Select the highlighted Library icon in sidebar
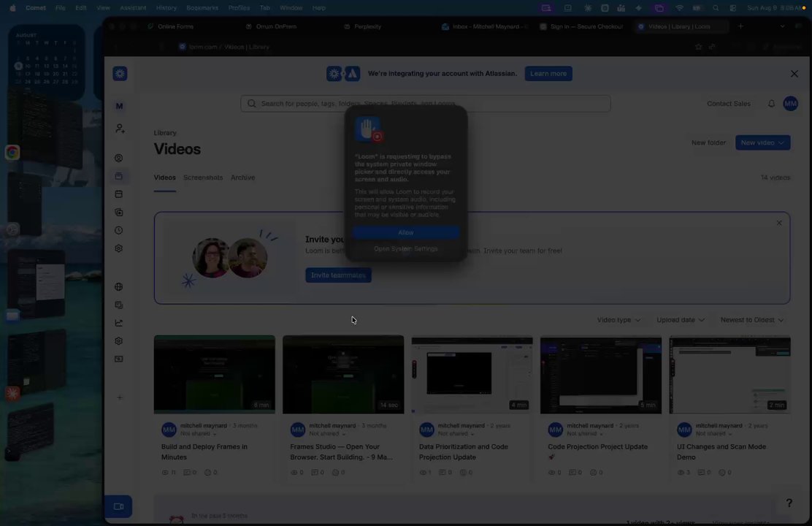Viewport: 812px width, 526px height. point(118,176)
